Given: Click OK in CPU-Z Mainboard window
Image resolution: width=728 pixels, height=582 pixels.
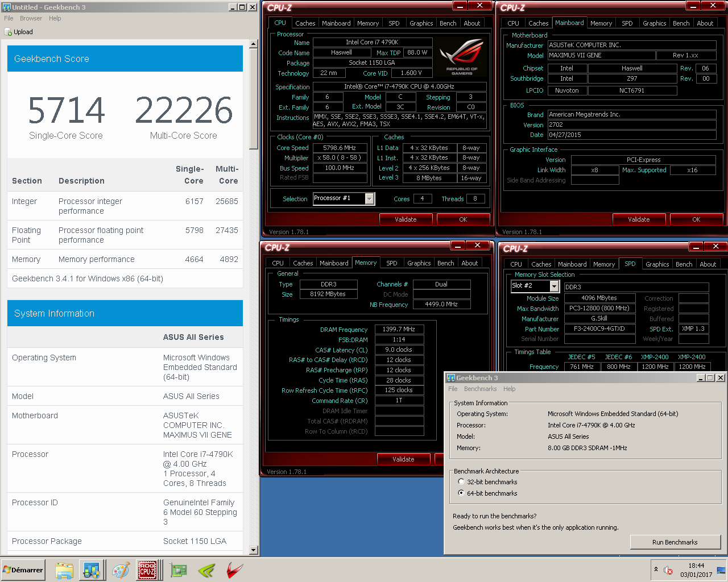Looking at the screenshot, I should coord(696,219).
